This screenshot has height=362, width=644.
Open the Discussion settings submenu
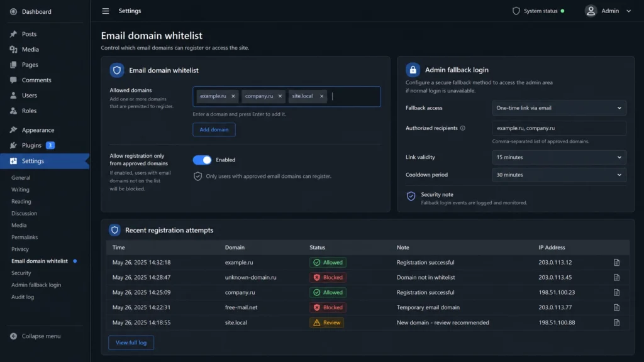point(25,214)
